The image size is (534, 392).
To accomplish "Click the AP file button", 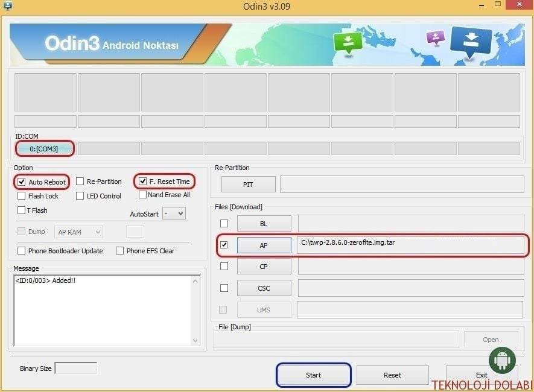I will point(264,245).
